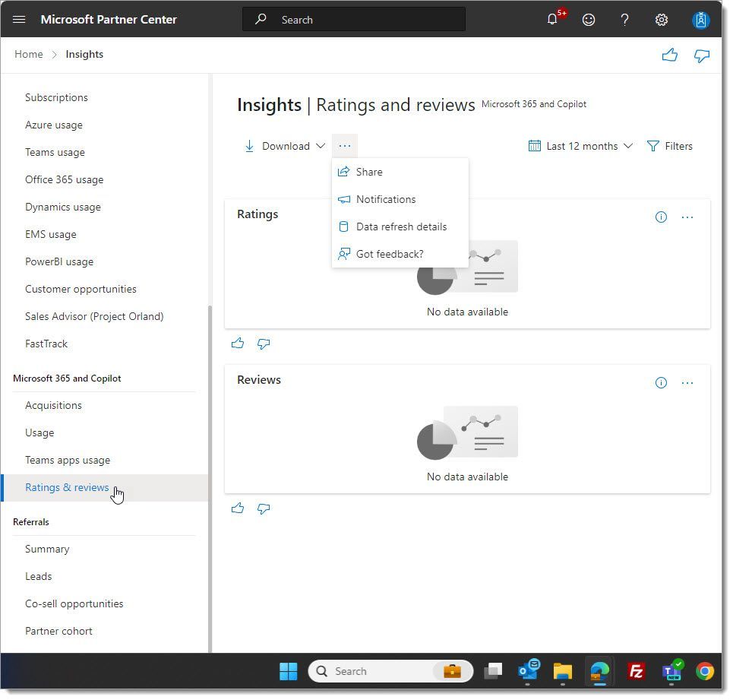Open PowerBI usage report
Image resolution: width=733 pixels, height=700 pixels.
(x=59, y=262)
